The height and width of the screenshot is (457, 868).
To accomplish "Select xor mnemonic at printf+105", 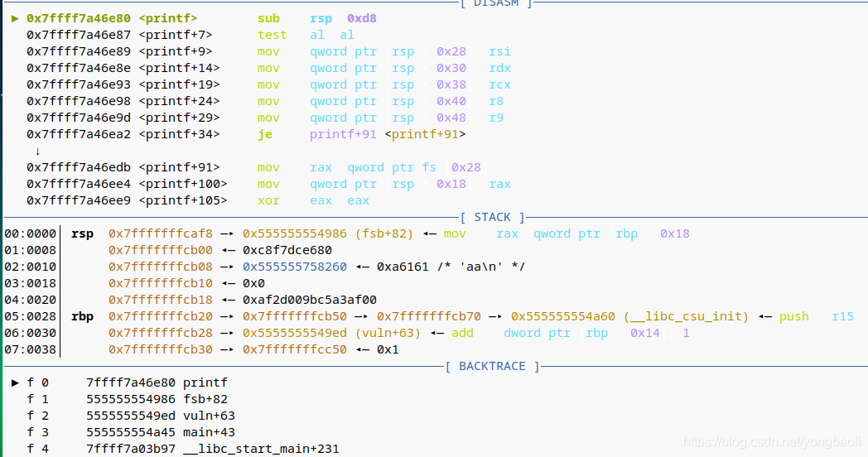I will click(x=268, y=201).
